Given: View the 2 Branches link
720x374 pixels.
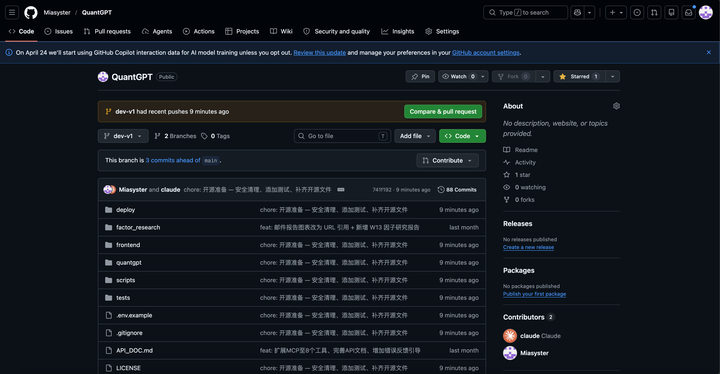Looking at the screenshot, I should point(175,136).
